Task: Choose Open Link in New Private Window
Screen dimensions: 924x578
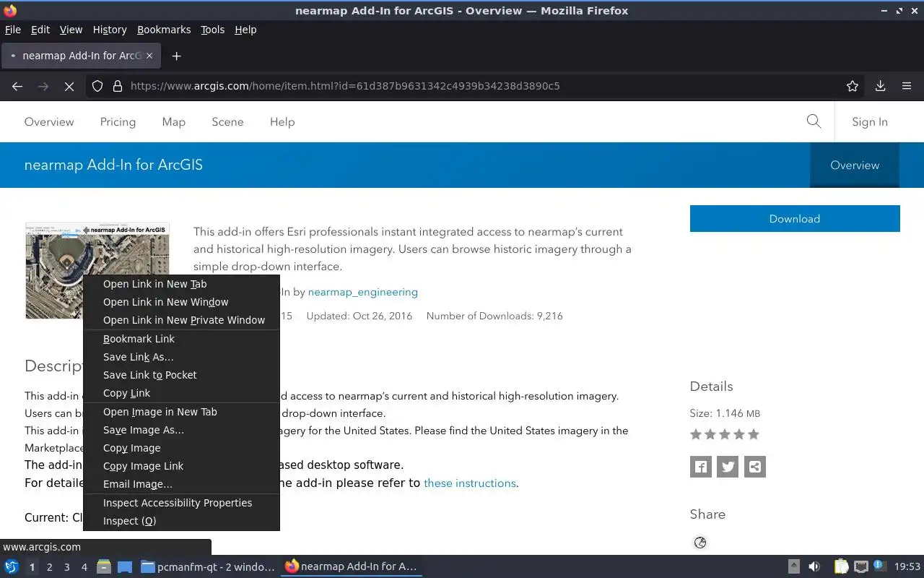Action: tap(181, 320)
